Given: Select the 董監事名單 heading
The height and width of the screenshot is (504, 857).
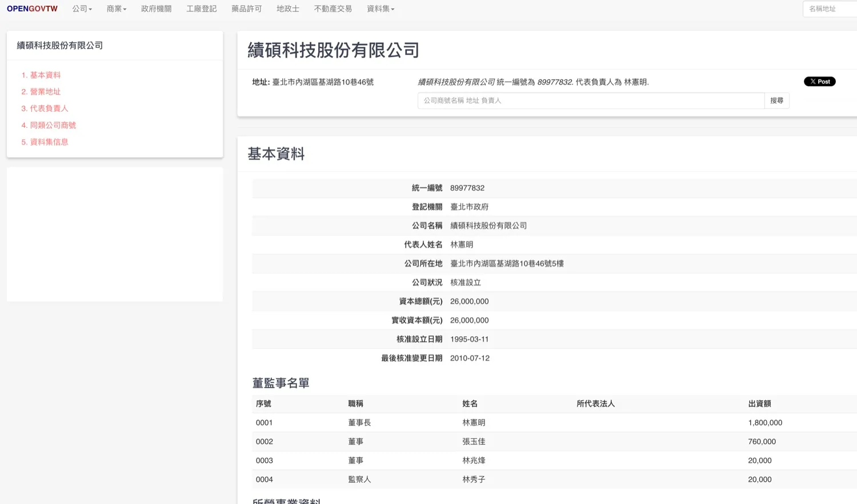Looking at the screenshot, I should (x=281, y=383).
